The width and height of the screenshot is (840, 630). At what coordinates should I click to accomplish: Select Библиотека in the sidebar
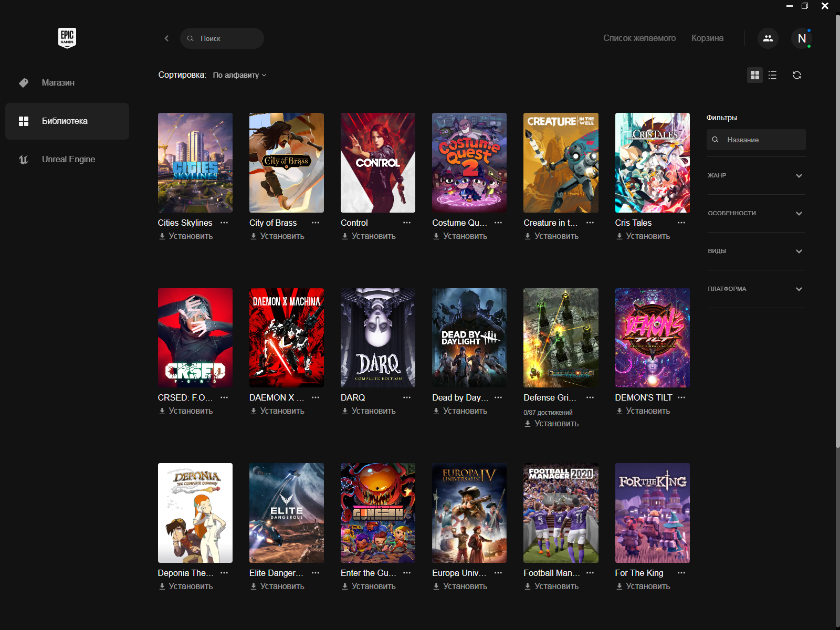(67, 121)
